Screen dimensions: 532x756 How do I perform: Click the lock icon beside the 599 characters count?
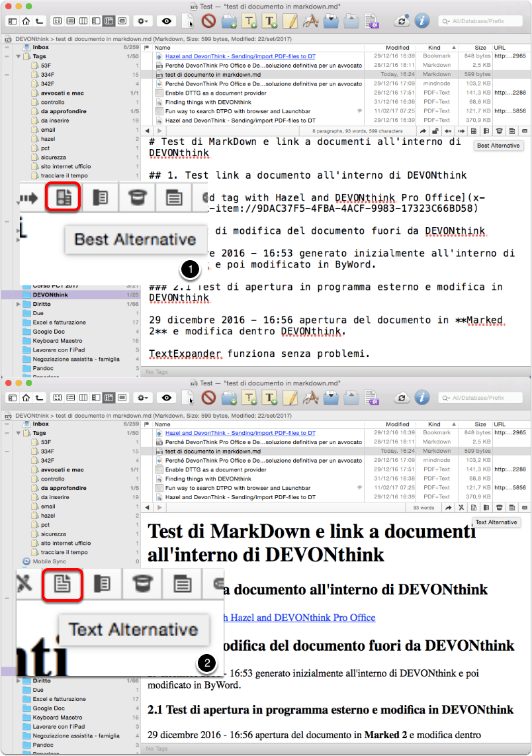pos(435,130)
